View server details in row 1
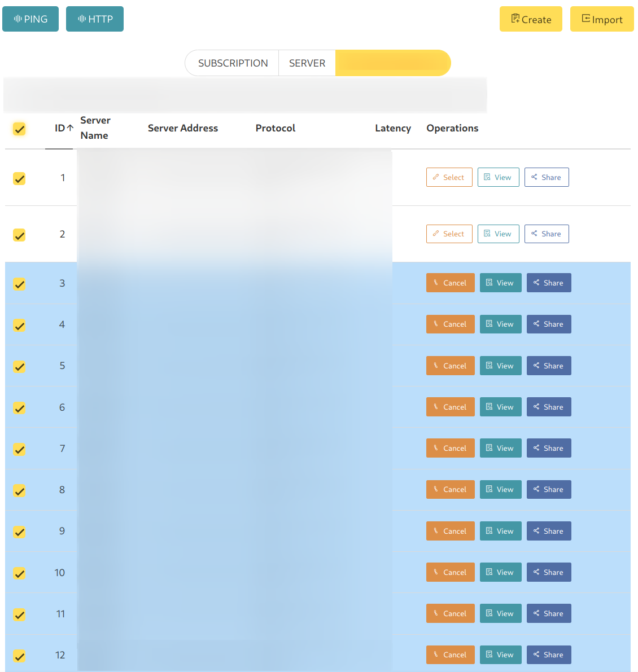The image size is (638, 672). click(498, 177)
